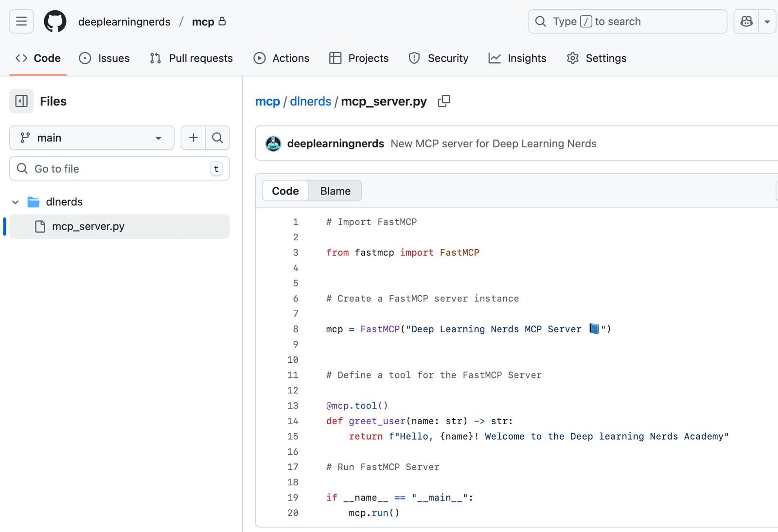
Task: Open the dlnerds breadcrumb link
Action: (x=311, y=101)
